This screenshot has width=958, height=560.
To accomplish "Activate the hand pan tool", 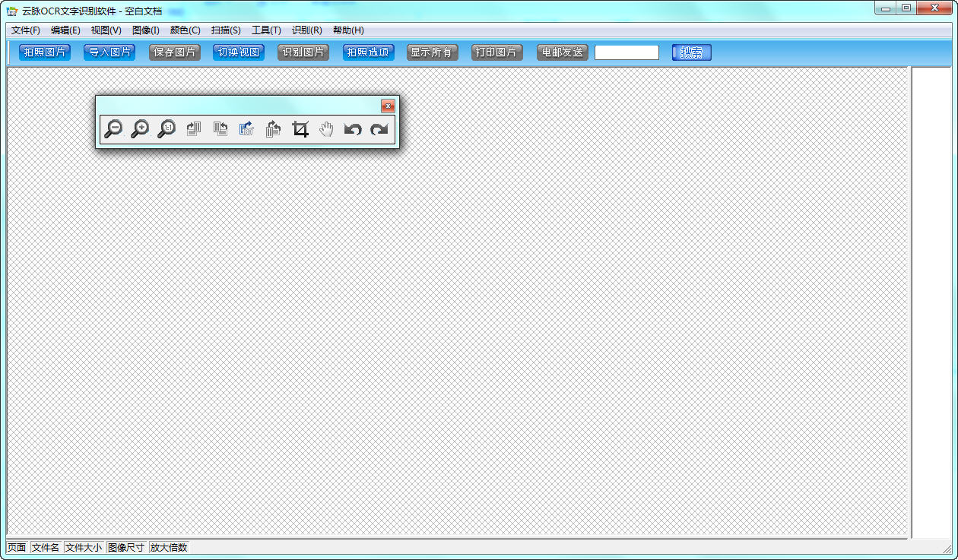I will pos(326,129).
